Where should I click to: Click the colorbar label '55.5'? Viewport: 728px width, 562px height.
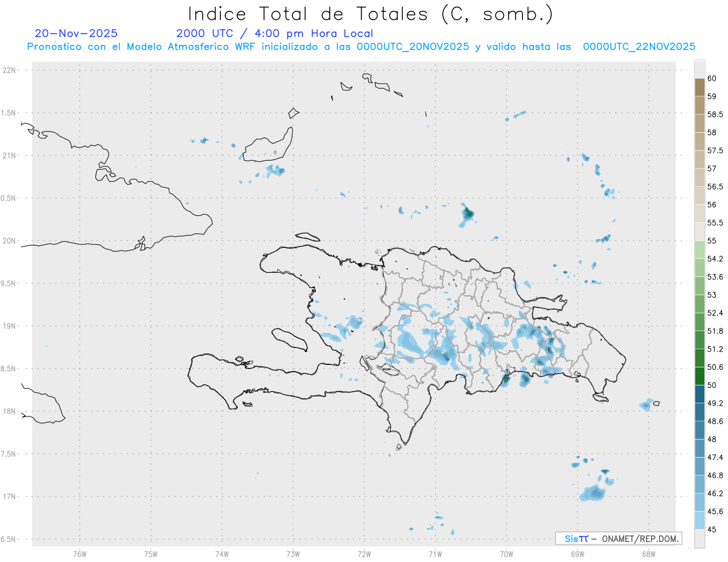[x=715, y=222]
